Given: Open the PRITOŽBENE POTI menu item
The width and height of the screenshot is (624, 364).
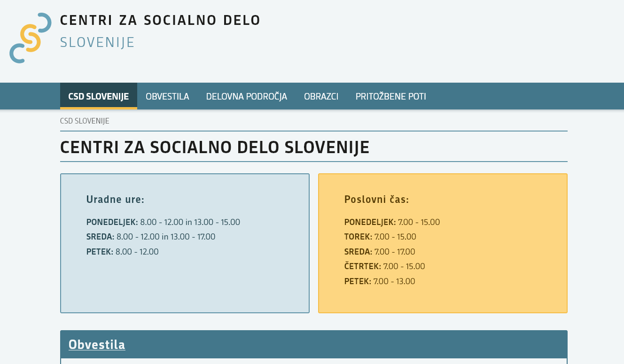Looking at the screenshot, I should pyautogui.click(x=391, y=96).
